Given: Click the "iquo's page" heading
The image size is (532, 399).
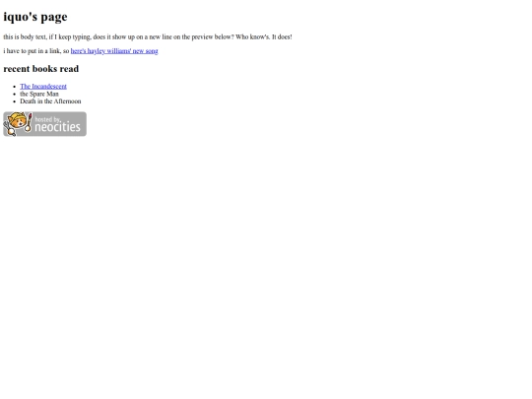Looking at the screenshot, I should point(35,17).
